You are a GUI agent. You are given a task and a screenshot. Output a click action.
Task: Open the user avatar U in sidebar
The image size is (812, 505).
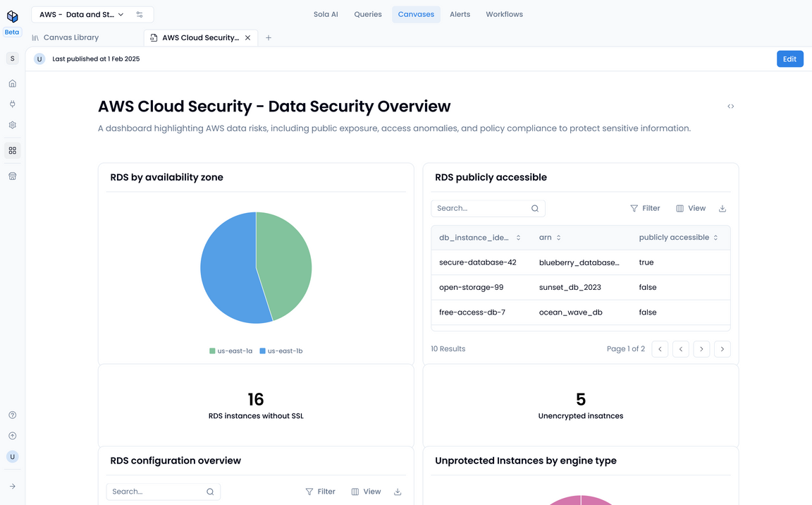coord(13,457)
